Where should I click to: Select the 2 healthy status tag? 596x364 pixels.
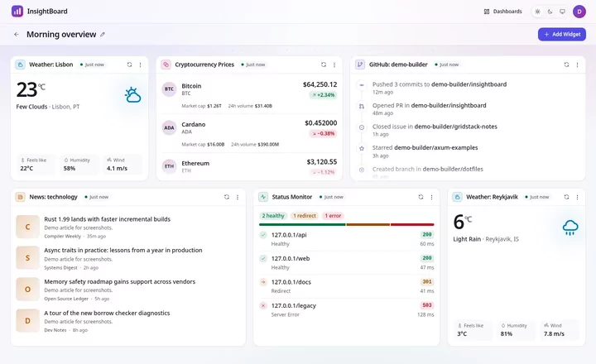click(x=273, y=216)
